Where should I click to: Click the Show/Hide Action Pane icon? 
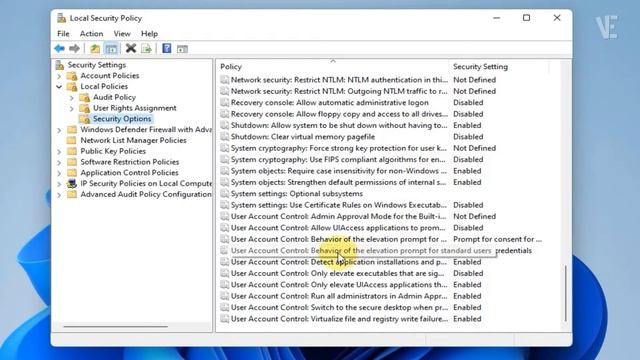click(x=182, y=49)
